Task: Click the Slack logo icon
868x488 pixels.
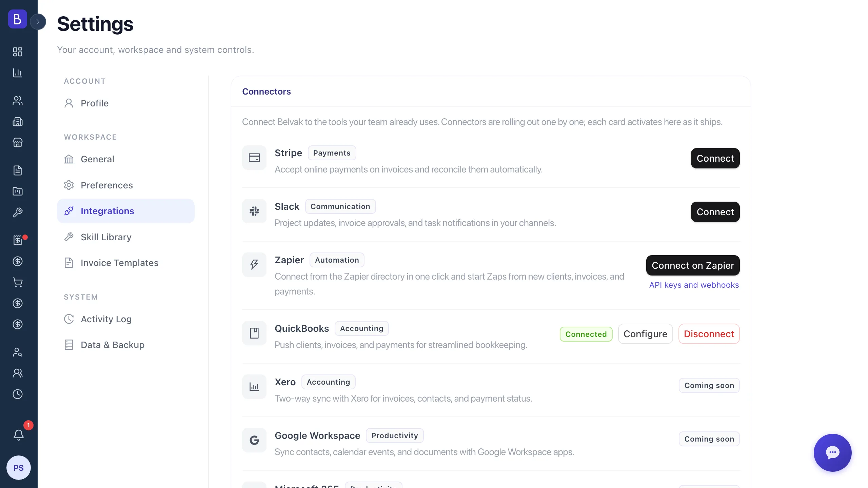Action: pos(254,211)
